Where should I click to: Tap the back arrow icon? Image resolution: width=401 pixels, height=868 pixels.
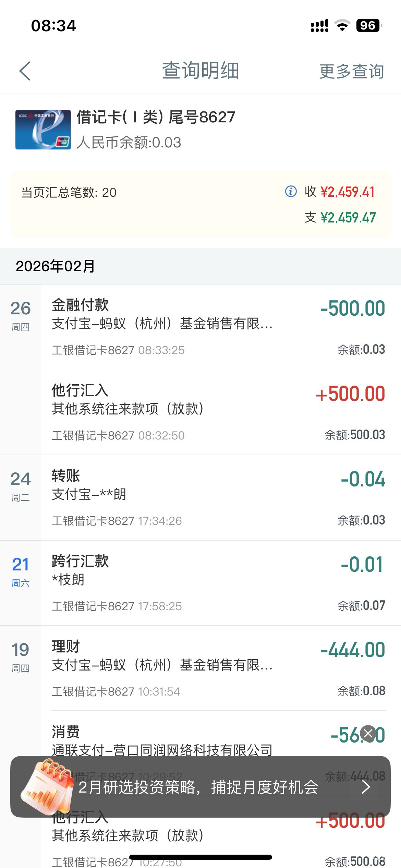point(25,71)
